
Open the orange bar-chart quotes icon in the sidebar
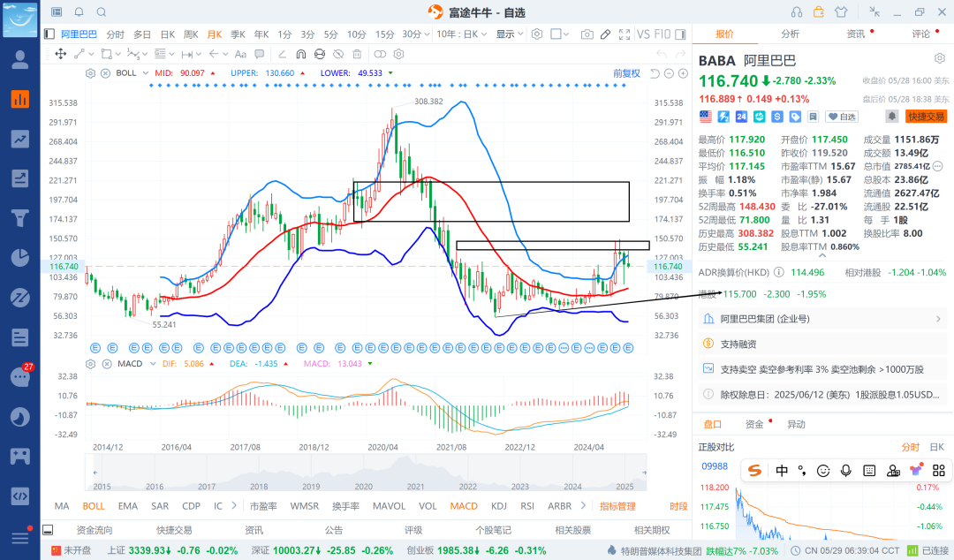tap(20, 99)
